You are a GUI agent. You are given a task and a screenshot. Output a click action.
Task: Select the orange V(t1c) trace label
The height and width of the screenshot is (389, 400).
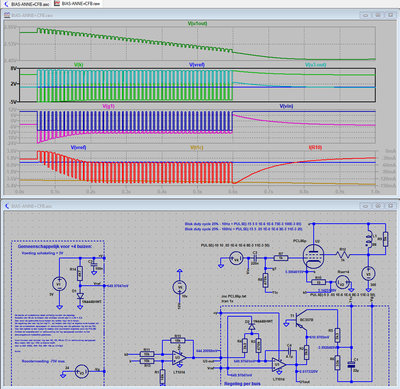click(197, 148)
